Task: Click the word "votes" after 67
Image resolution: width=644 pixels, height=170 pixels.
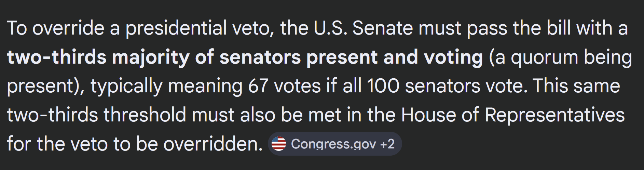Action: (x=297, y=86)
